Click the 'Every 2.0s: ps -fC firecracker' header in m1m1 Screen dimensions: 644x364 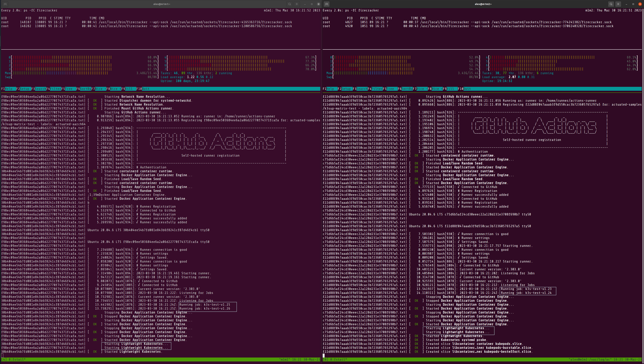pos(29,10)
